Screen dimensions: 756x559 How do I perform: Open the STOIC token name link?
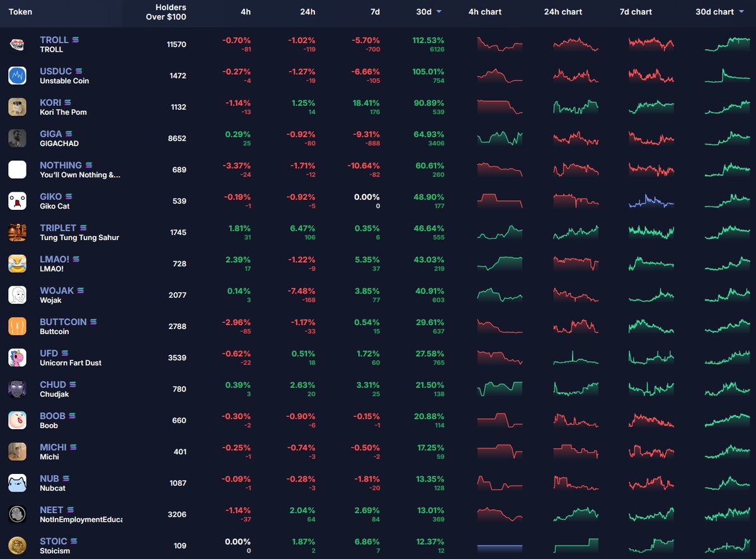54,541
